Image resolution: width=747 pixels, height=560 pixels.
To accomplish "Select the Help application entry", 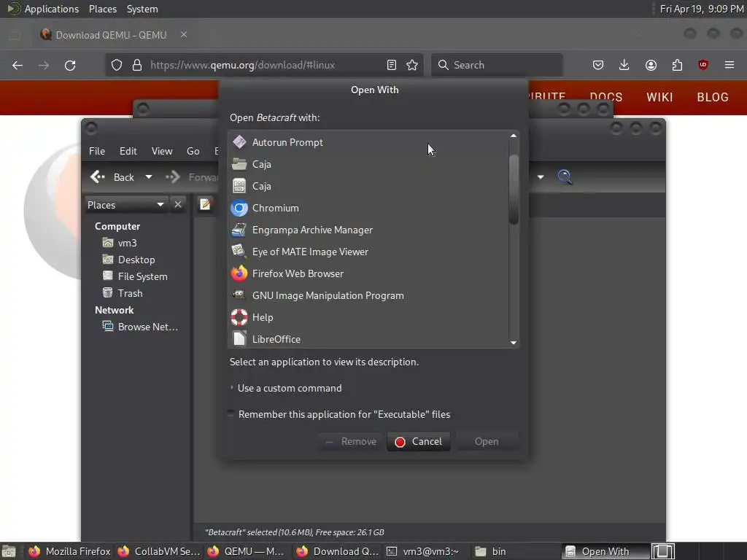I will click(x=368, y=318).
